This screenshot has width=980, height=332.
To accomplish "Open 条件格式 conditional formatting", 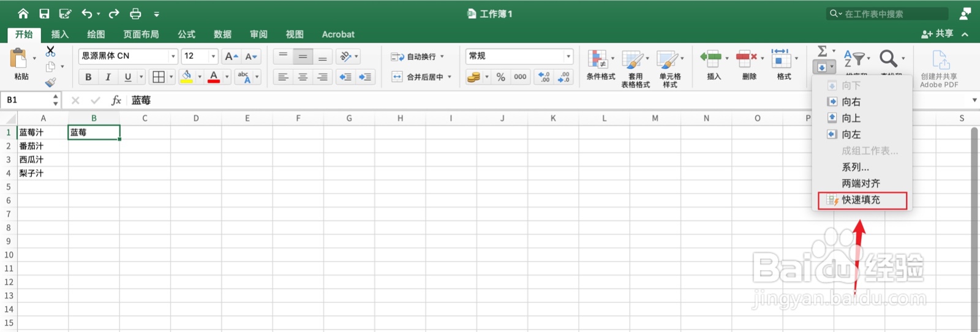I will [600, 65].
